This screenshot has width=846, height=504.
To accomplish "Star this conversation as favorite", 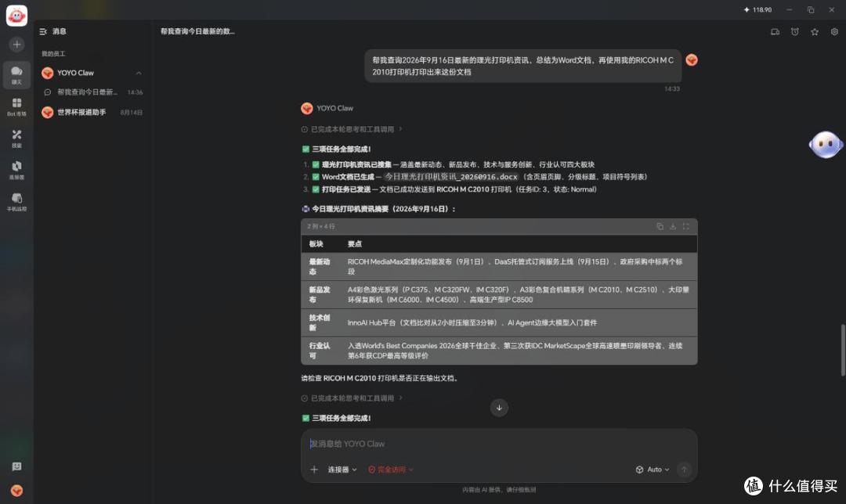I will [815, 32].
